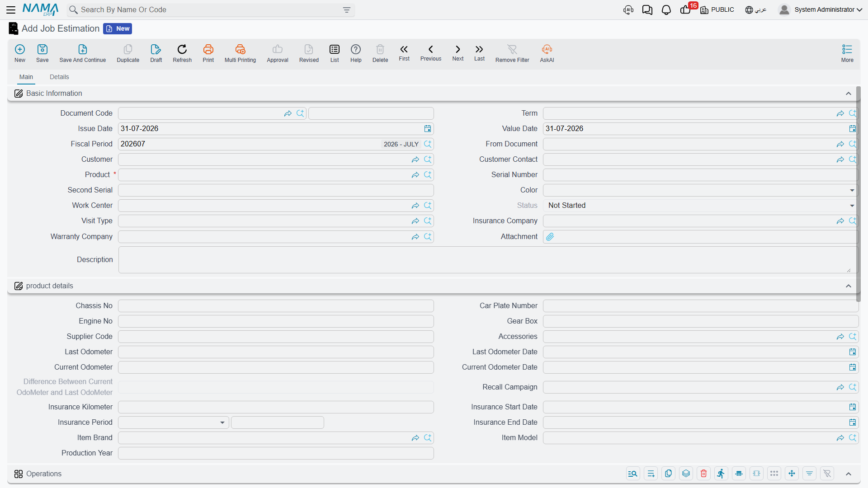Open Warranty Company link arrow
The image size is (868, 488).
pyautogui.click(x=415, y=237)
